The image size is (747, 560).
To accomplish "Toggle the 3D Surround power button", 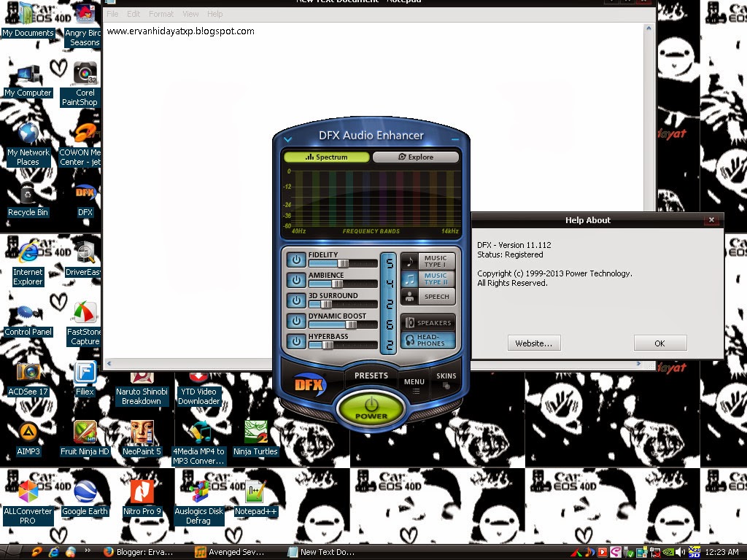I will click(x=296, y=300).
